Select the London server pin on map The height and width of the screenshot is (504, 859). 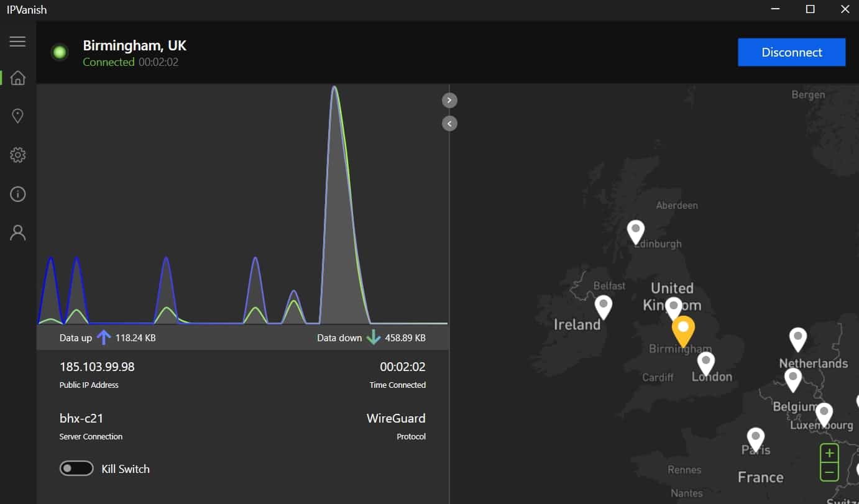pyautogui.click(x=705, y=364)
